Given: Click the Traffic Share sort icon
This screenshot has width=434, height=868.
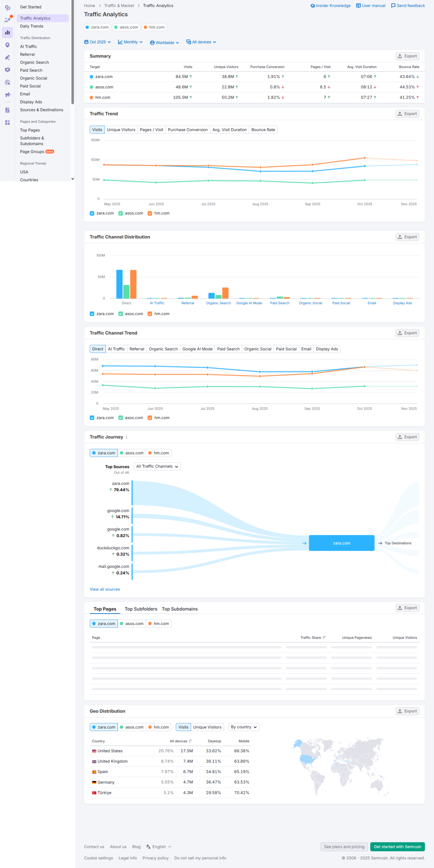Looking at the screenshot, I should coord(324,638).
